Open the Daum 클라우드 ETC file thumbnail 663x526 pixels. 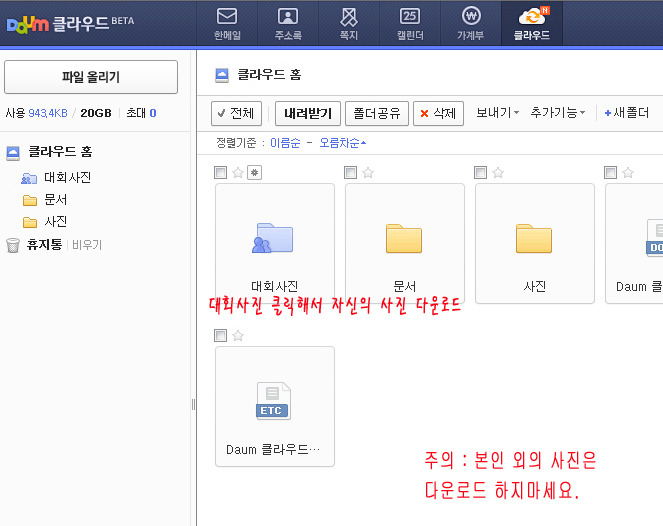click(x=275, y=407)
